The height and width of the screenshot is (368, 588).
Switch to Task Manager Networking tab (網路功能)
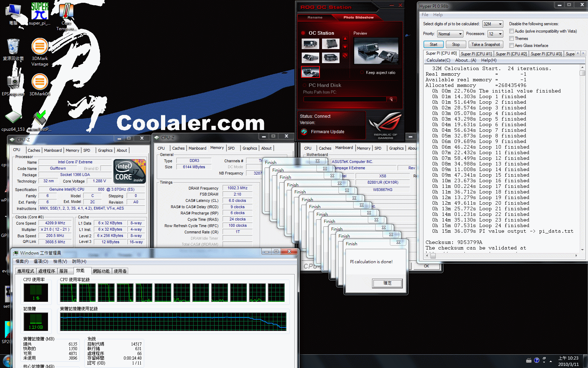(101, 271)
